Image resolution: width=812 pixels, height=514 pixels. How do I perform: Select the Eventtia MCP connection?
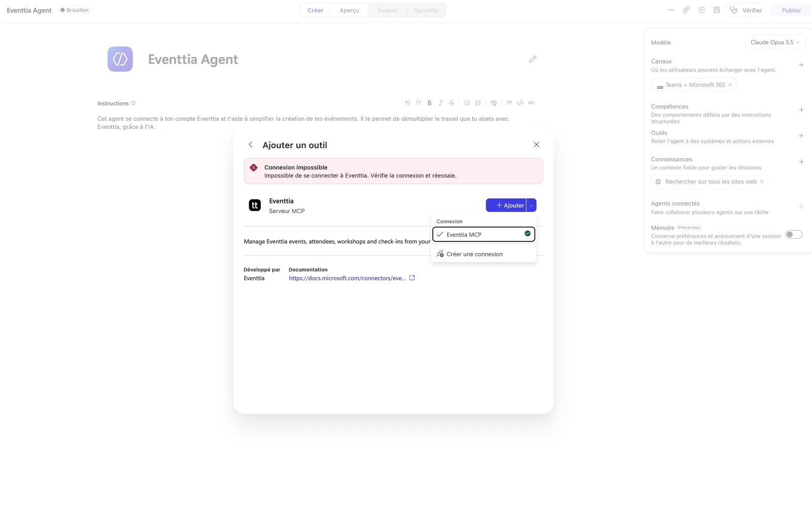pos(484,234)
